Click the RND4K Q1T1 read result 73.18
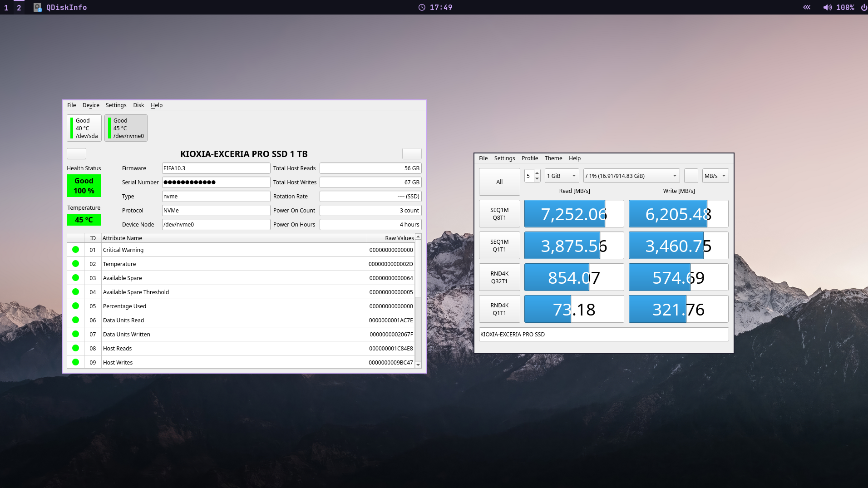Screen dimensions: 868x488 (x=574, y=309)
